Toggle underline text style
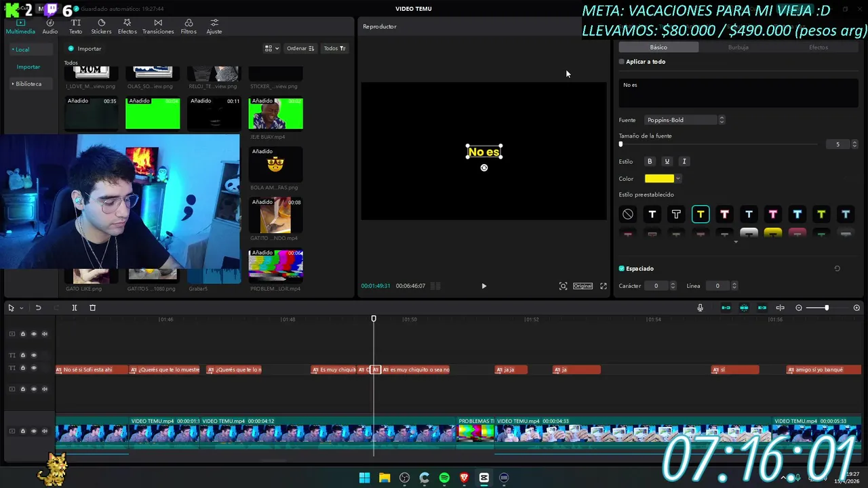This screenshot has height=488, width=868. [667, 161]
